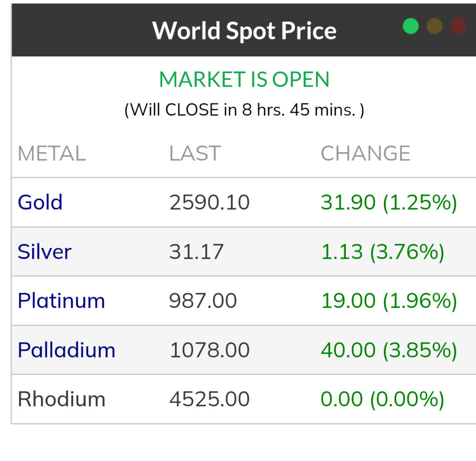Click Silver change 1.13 (3.76%)

382,252
